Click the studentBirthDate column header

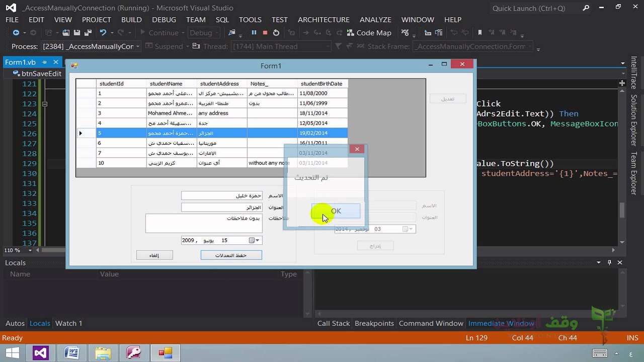[322, 83]
